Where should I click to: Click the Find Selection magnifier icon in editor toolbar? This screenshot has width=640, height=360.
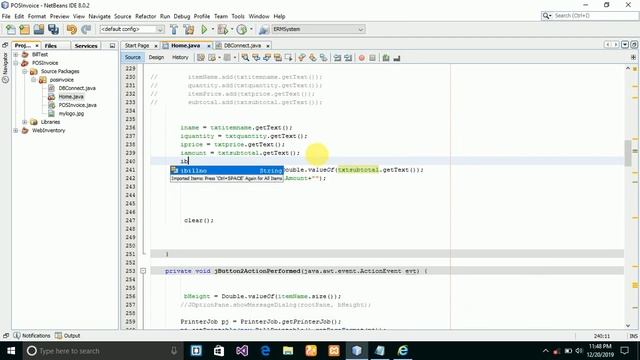click(245, 58)
